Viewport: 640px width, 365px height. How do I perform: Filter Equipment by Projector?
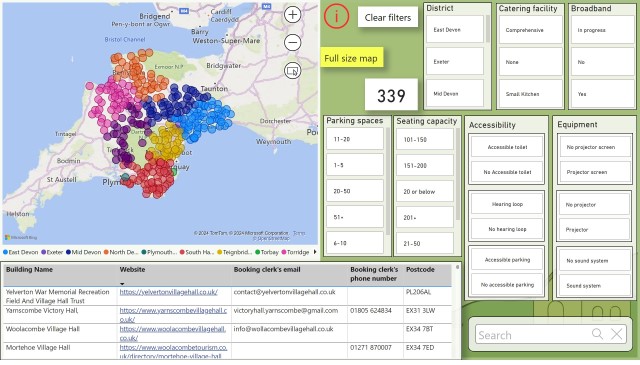click(x=595, y=229)
